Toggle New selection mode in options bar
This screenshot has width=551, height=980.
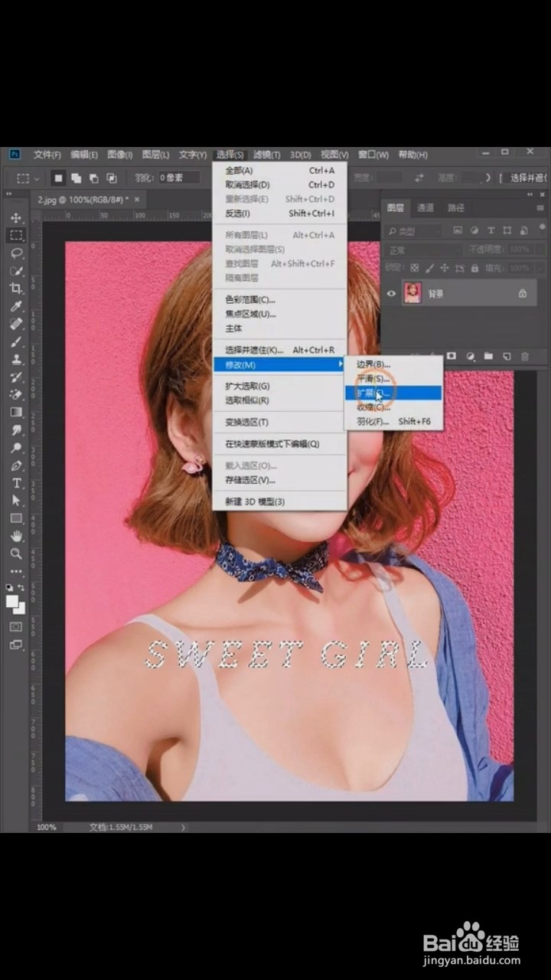58,178
